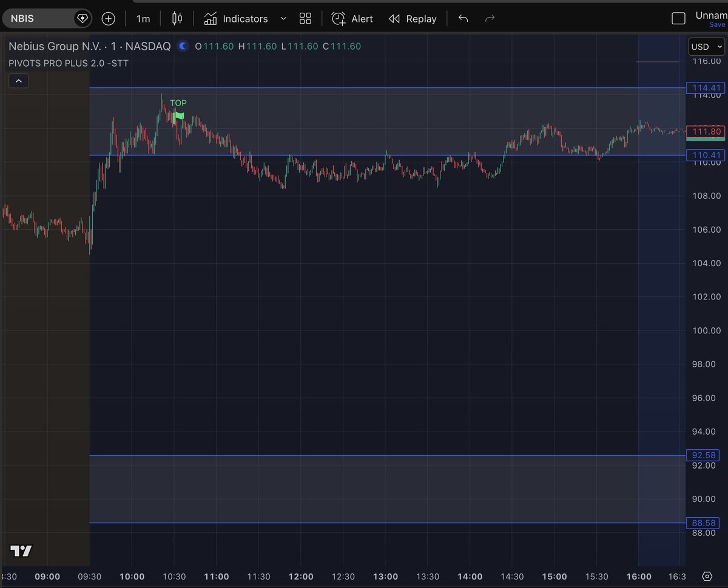728x588 pixels.
Task: Click the 106.00 price axis label
Action: [x=706, y=229]
